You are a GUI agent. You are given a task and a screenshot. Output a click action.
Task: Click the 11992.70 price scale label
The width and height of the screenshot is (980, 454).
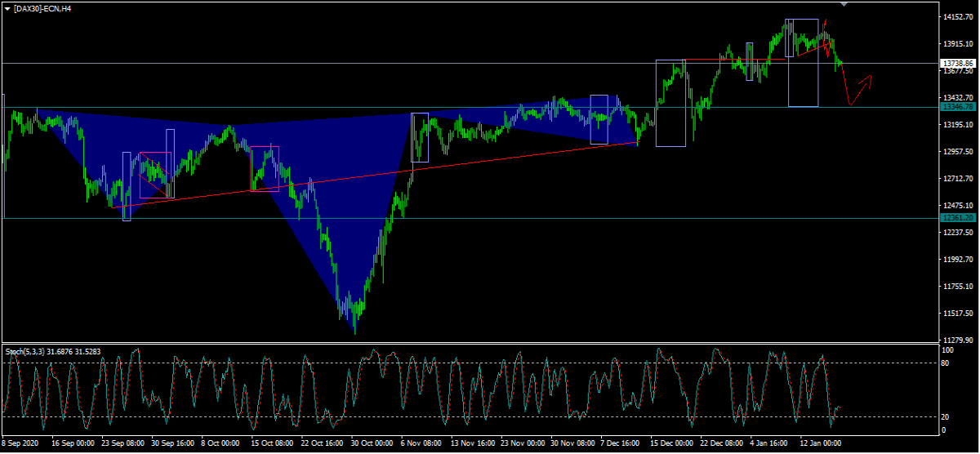click(x=957, y=259)
